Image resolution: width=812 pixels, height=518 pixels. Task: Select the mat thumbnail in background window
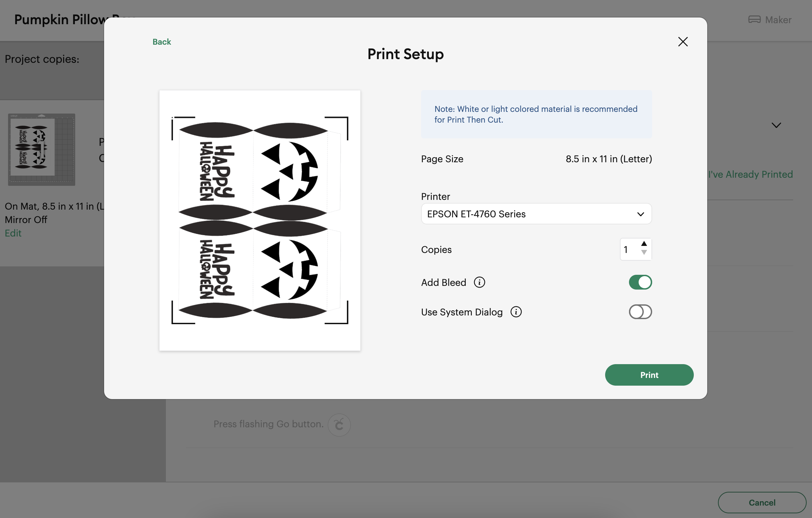click(42, 149)
